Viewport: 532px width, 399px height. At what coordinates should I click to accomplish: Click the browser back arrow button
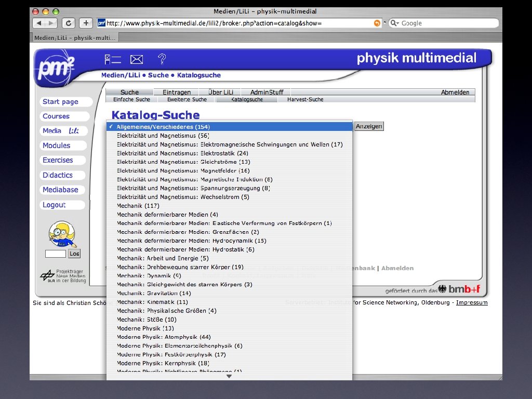coord(38,23)
